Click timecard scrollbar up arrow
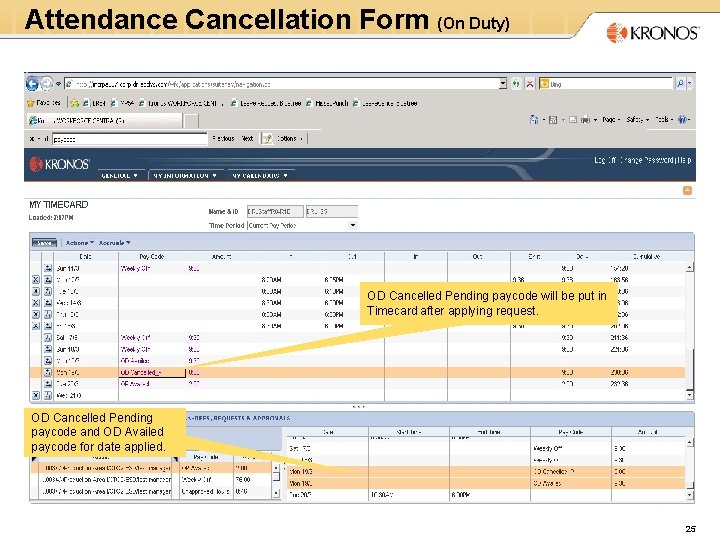The width and height of the screenshot is (720, 540). 690,267
